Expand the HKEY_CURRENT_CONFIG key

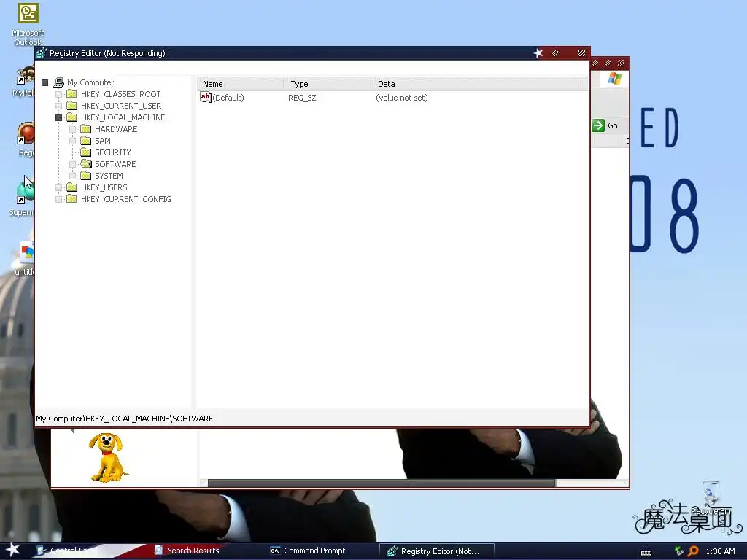58,199
